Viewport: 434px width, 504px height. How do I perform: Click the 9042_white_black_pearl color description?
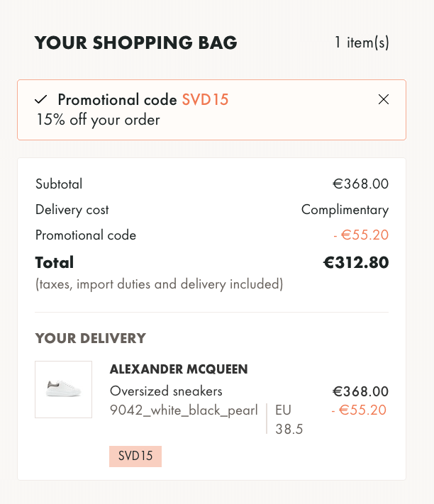click(x=184, y=410)
